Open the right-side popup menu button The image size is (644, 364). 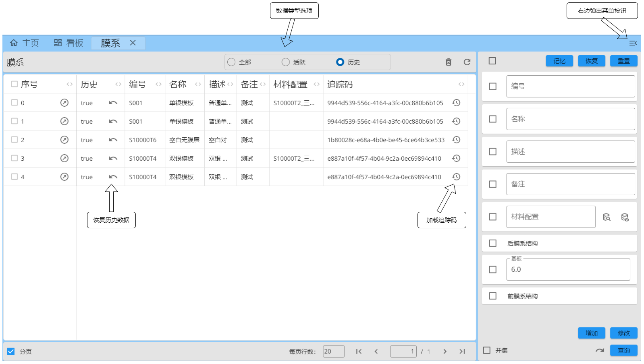[x=633, y=43]
